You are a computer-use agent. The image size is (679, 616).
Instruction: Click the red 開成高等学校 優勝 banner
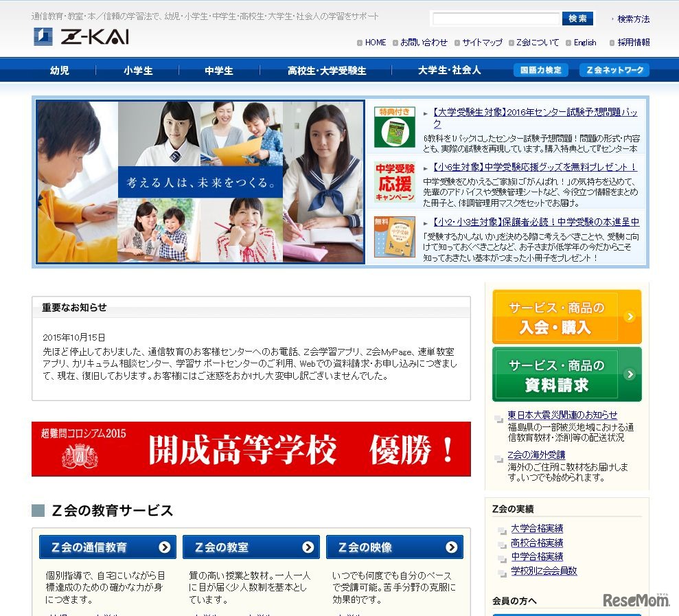(251, 446)
